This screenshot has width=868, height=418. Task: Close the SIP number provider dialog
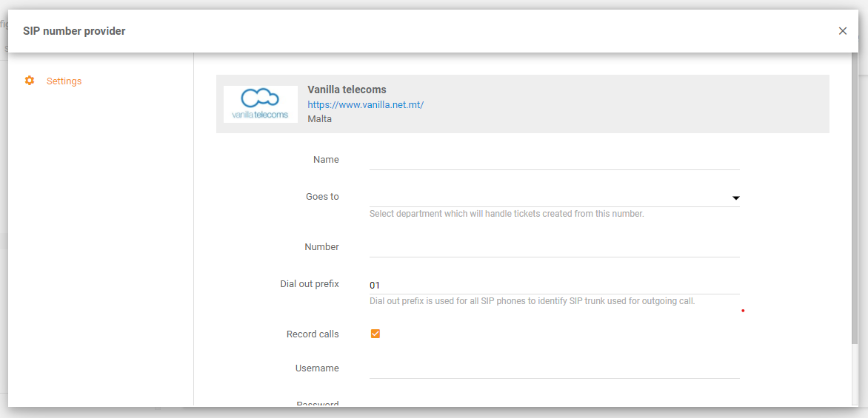pyautogui.click(x=842, y=31)
